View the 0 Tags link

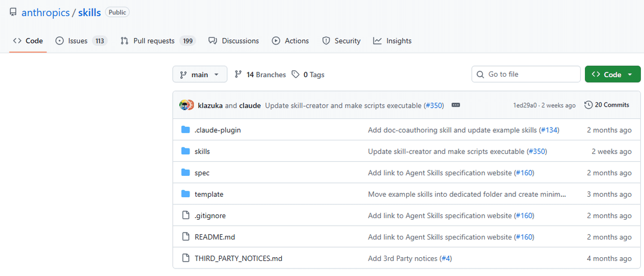[308, 74]
